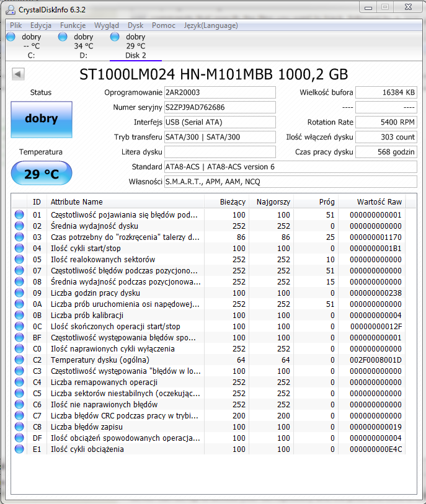Open the Dysk menu
Viewport: 426px width, 504px height.
click(135, 25)
